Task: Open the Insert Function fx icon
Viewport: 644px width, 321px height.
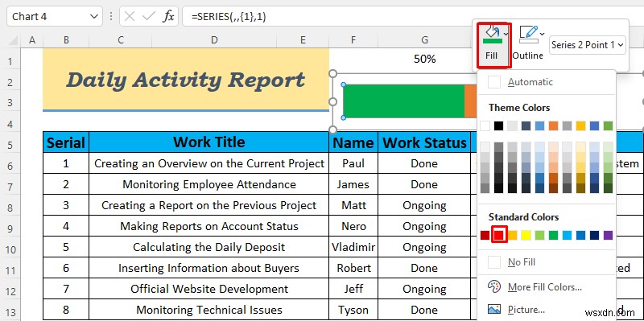Action: (x=168, y=16)
